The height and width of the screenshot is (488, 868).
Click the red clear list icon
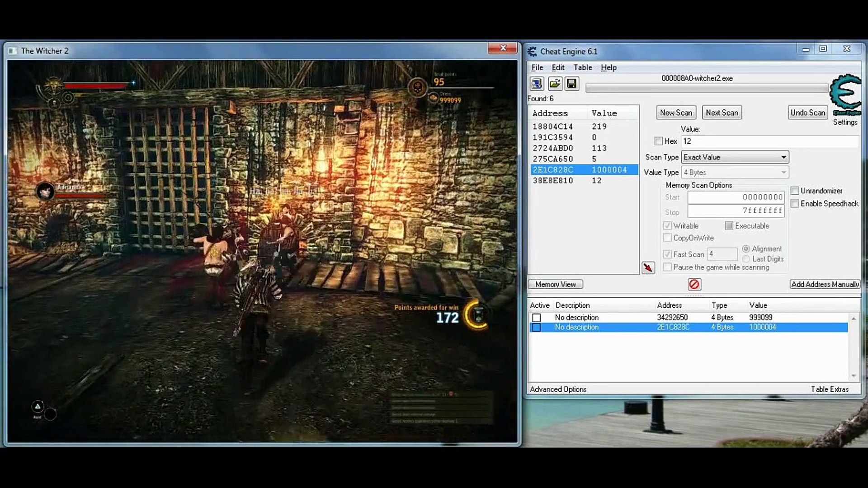coord(694,284)
